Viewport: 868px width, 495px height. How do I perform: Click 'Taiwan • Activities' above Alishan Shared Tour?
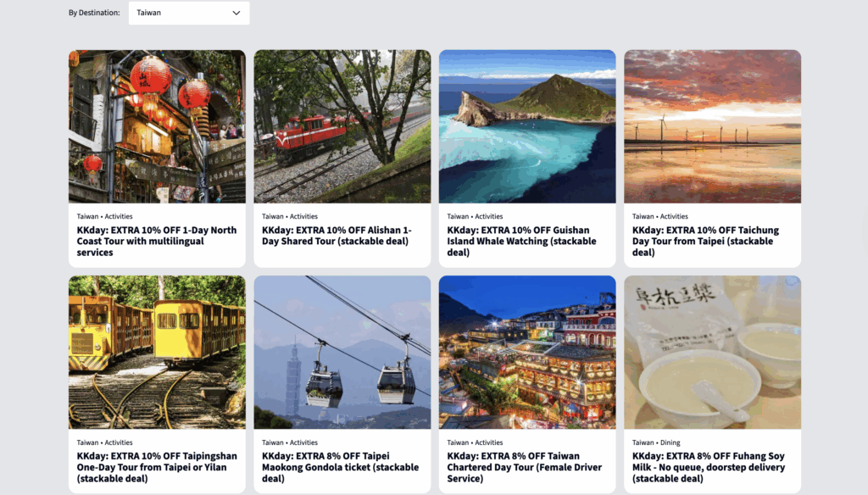(x=290, y=216)
